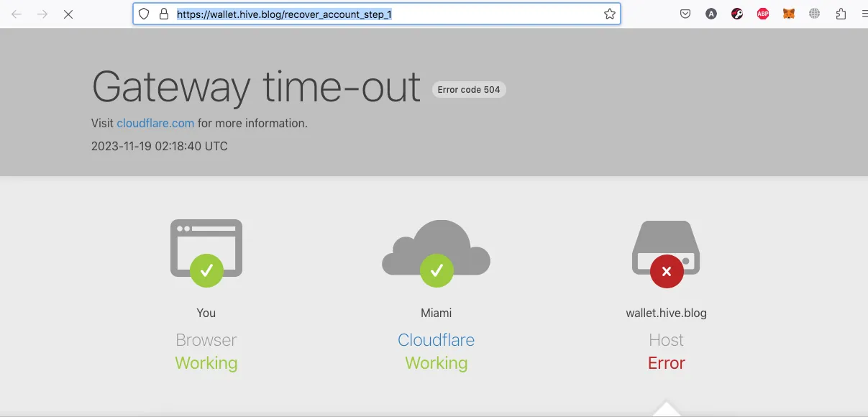868x417 pixels.
Task: Click the You label under browser icon
Action: pos(206,313)
